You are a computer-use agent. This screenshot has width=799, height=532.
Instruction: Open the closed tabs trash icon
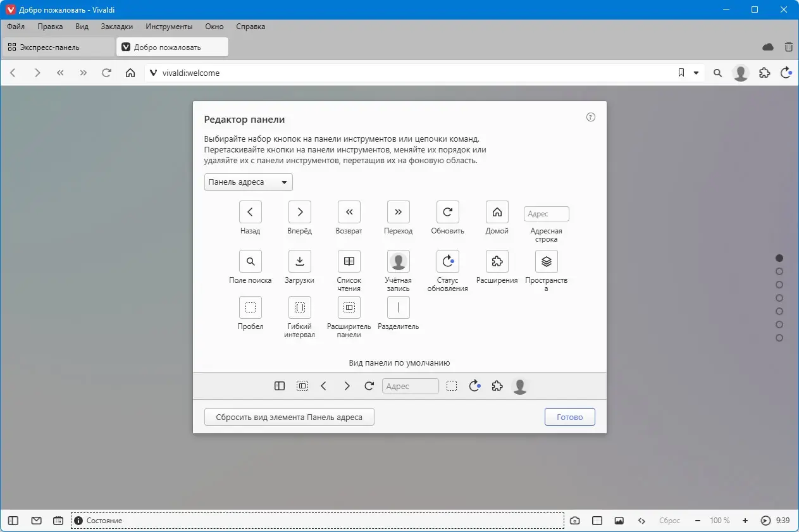788,47
